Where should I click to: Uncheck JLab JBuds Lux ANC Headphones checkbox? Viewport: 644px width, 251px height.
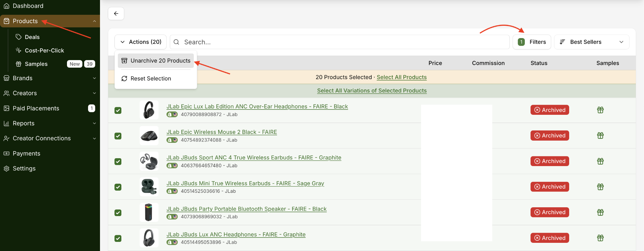pos(118,238)
